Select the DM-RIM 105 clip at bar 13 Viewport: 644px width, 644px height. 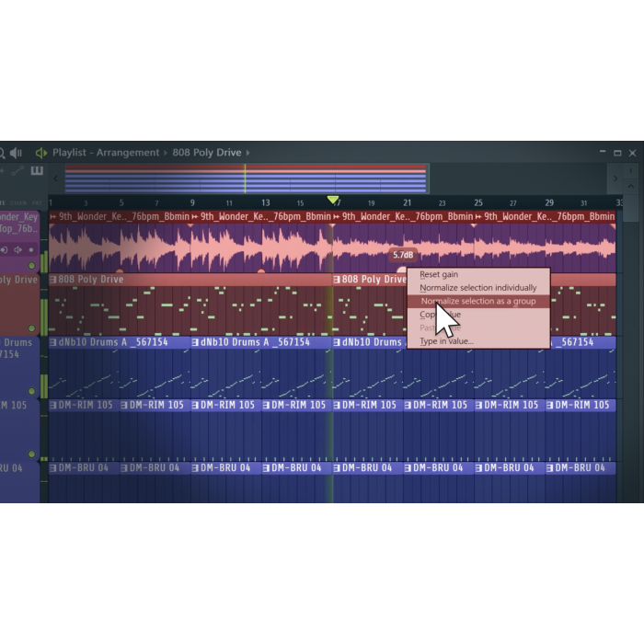(x=297, y=405)
